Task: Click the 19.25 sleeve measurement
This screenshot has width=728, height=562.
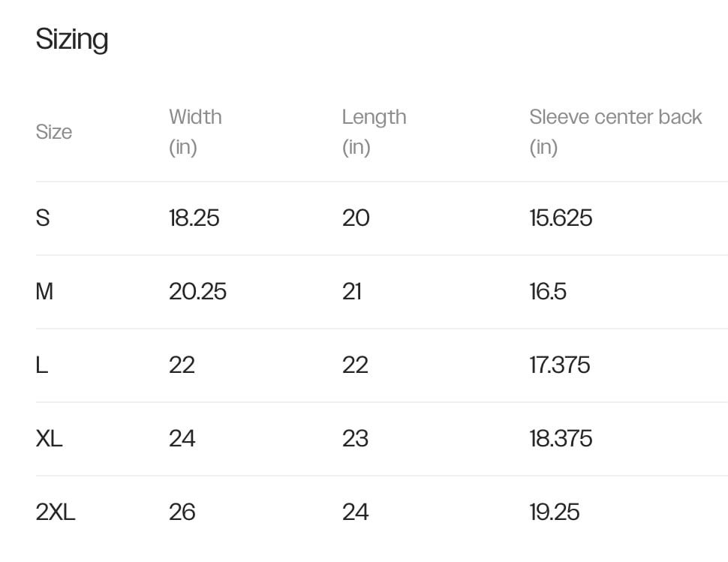Action: [555, 512]
